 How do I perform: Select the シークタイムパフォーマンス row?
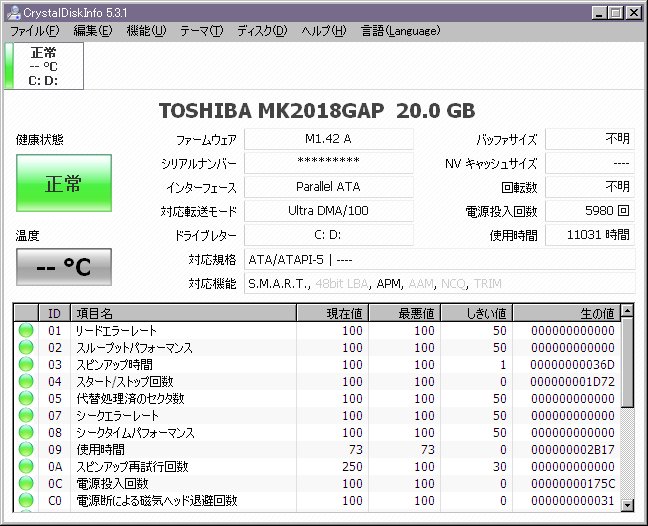317,432
